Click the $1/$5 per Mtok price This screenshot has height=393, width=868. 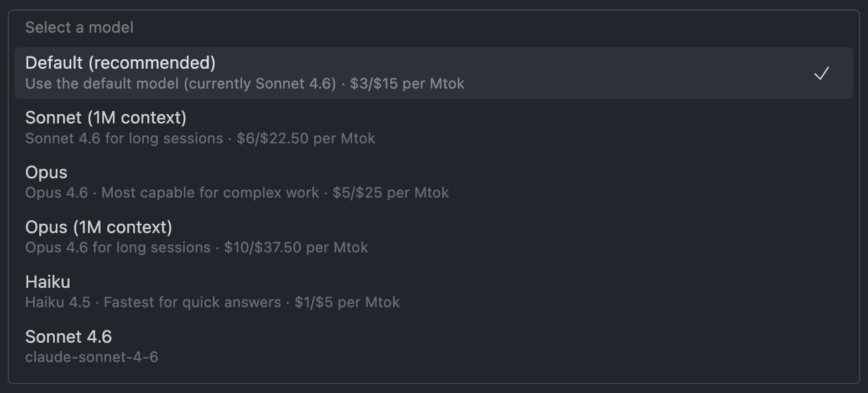347,302
